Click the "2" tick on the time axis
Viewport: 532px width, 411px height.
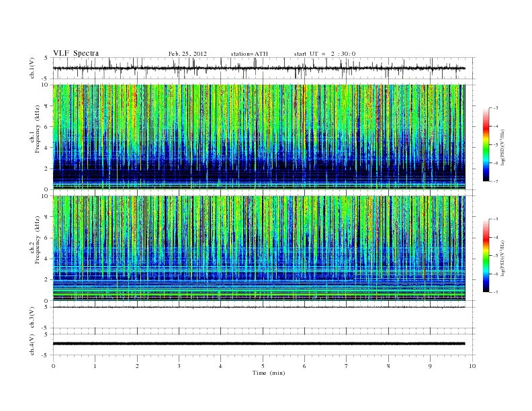[137, 366]
